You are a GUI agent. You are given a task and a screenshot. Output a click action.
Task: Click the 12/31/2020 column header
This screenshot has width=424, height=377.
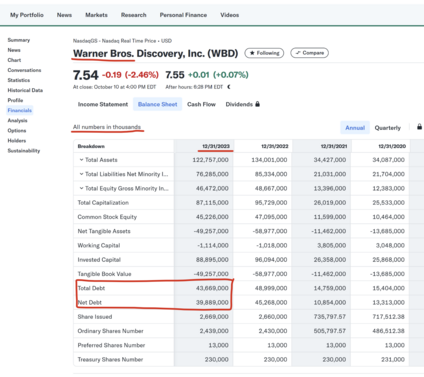click(x=392, y=146)
